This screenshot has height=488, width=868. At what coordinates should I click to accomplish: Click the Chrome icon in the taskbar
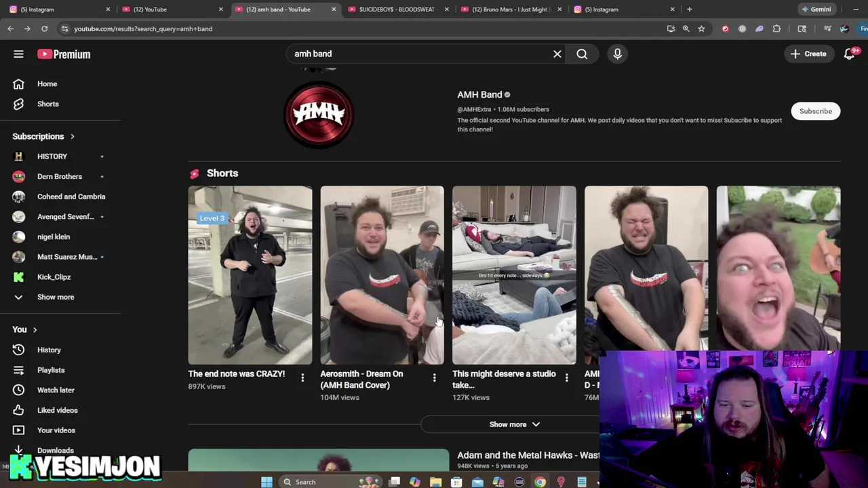(540, 482)
